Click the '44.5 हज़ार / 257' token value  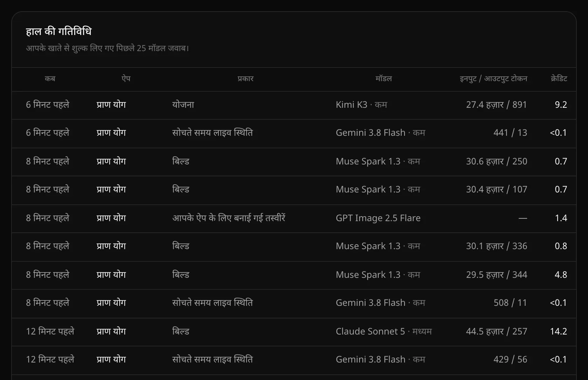click(496, 331)
